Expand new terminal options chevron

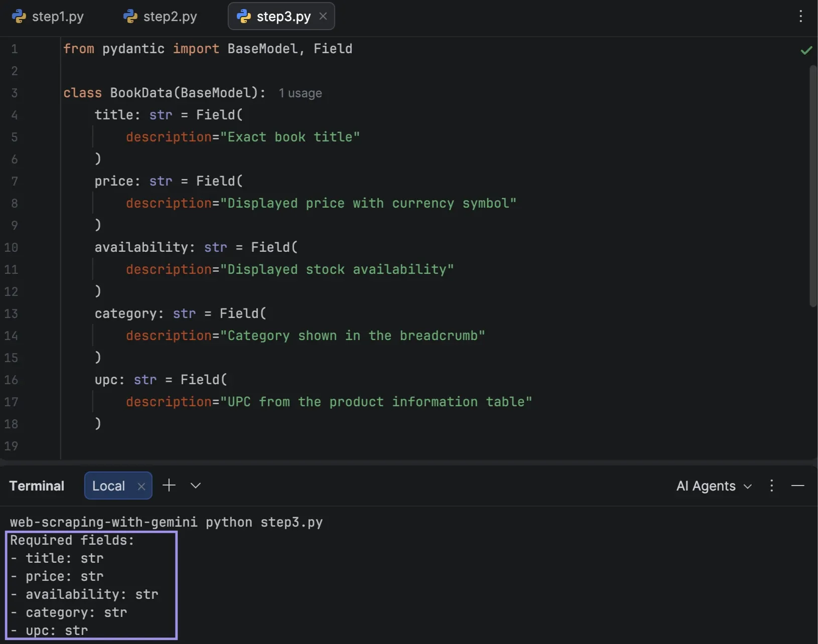coord(196,485)
